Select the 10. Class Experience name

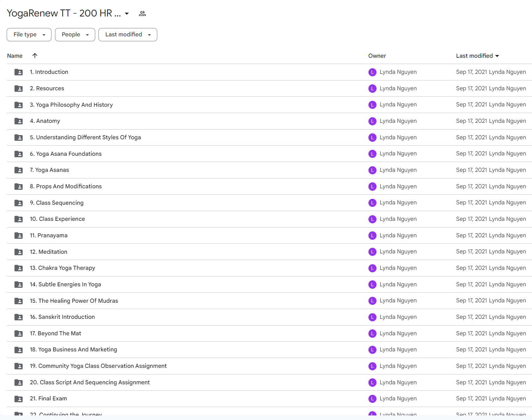point(57,219)
